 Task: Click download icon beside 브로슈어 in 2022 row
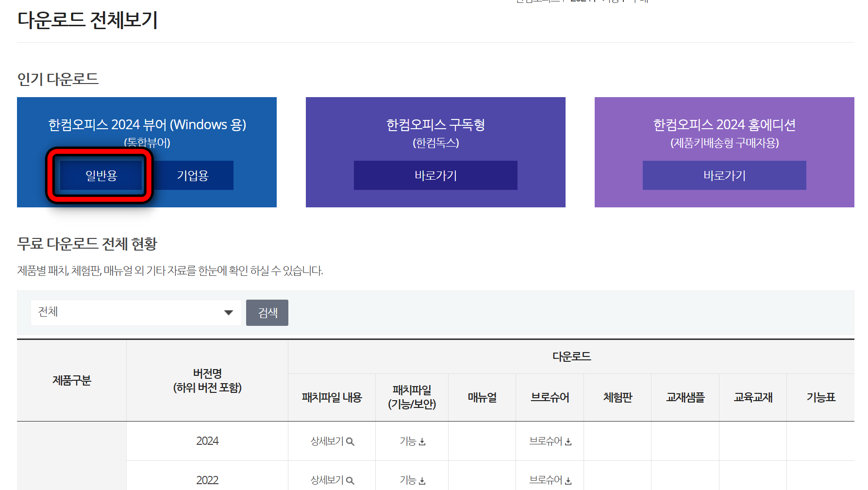tap(568, 481)
